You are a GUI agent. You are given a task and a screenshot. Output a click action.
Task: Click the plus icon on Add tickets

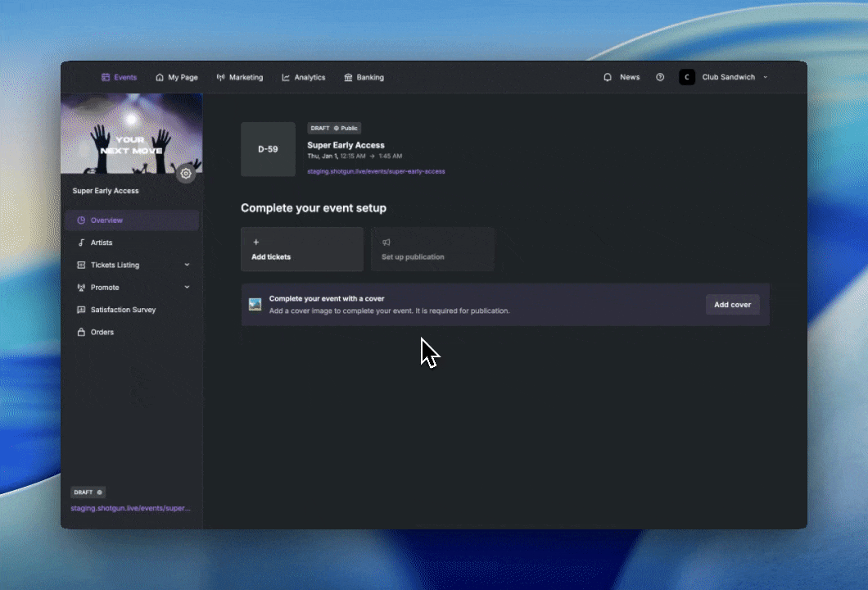click(255, 242)
